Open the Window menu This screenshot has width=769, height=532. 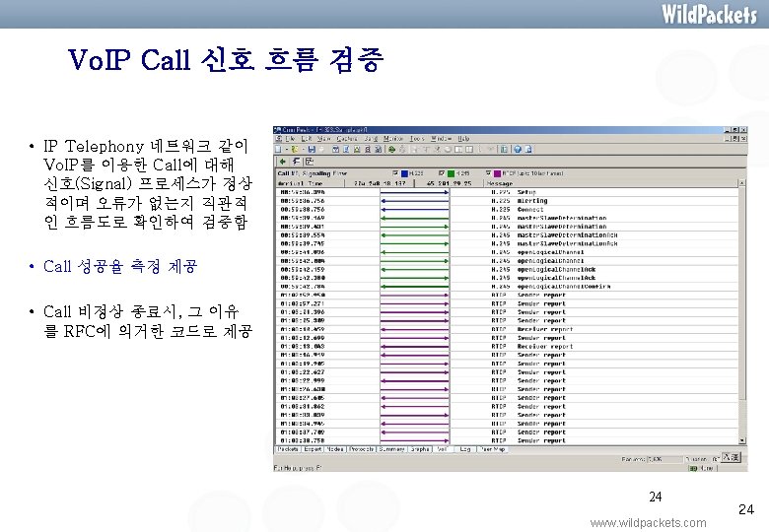click(441, 139)
